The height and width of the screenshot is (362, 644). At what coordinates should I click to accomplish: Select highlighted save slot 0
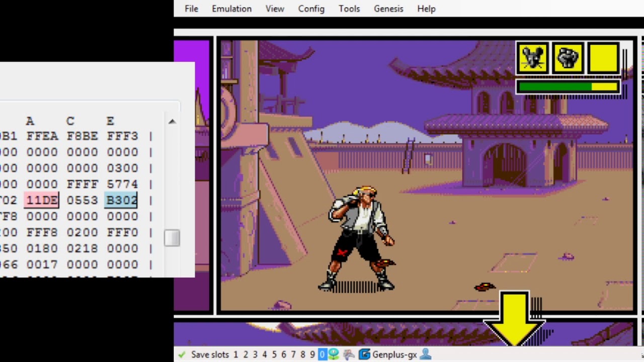[x=322, y=354]
